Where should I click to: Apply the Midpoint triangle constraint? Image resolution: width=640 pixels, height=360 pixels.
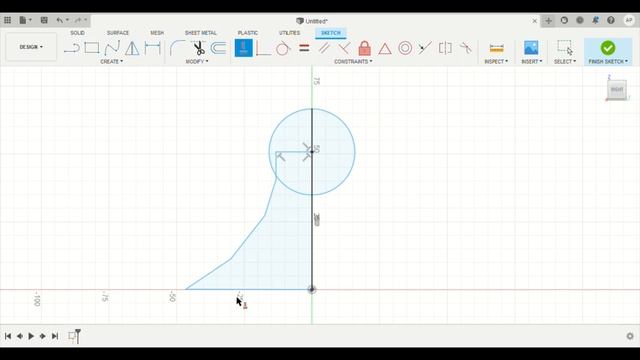coord(384,49)
